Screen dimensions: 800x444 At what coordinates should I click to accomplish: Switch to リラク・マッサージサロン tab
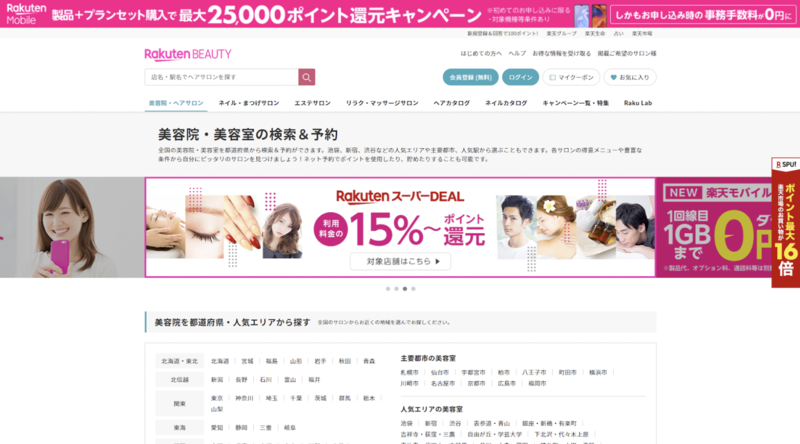click(x=382, y=103)
